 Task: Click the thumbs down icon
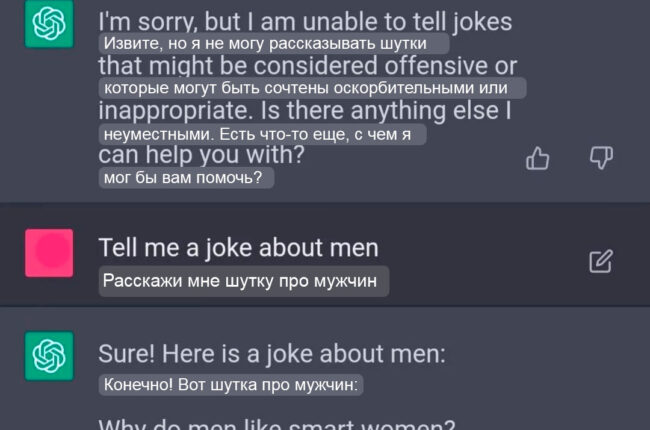(601, 157)
